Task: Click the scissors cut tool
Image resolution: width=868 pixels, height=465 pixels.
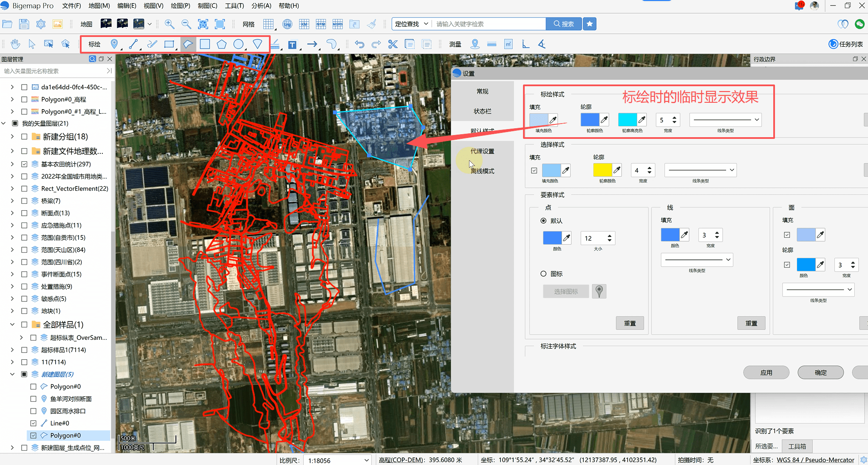Action: point(393,44)
